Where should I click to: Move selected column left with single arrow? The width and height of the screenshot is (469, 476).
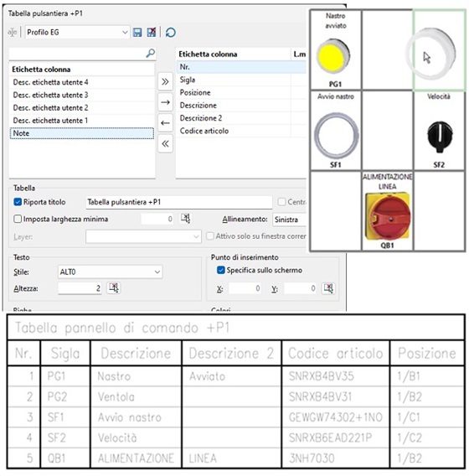coord(165,123)
